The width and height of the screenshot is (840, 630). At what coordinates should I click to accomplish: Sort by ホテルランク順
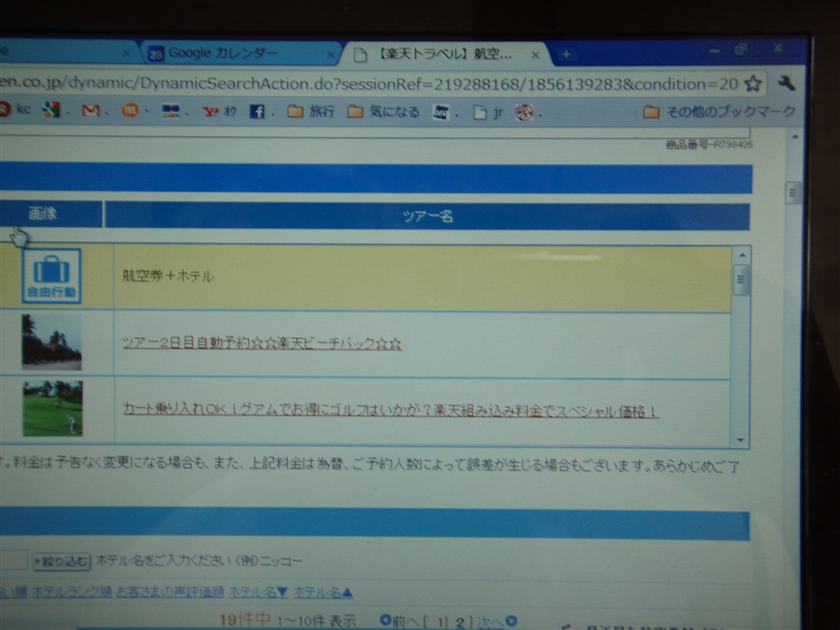[x=72, y=591]
